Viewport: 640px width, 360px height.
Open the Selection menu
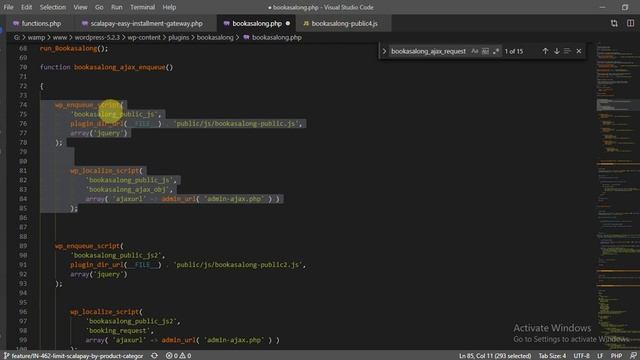53,7
